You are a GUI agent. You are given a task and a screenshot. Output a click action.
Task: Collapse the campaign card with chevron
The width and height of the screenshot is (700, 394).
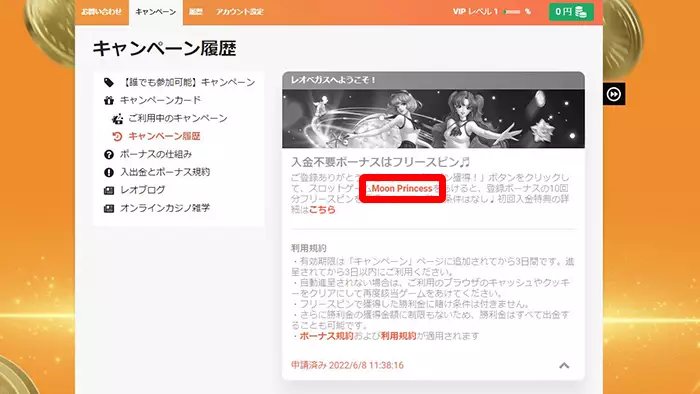[564, 365]
